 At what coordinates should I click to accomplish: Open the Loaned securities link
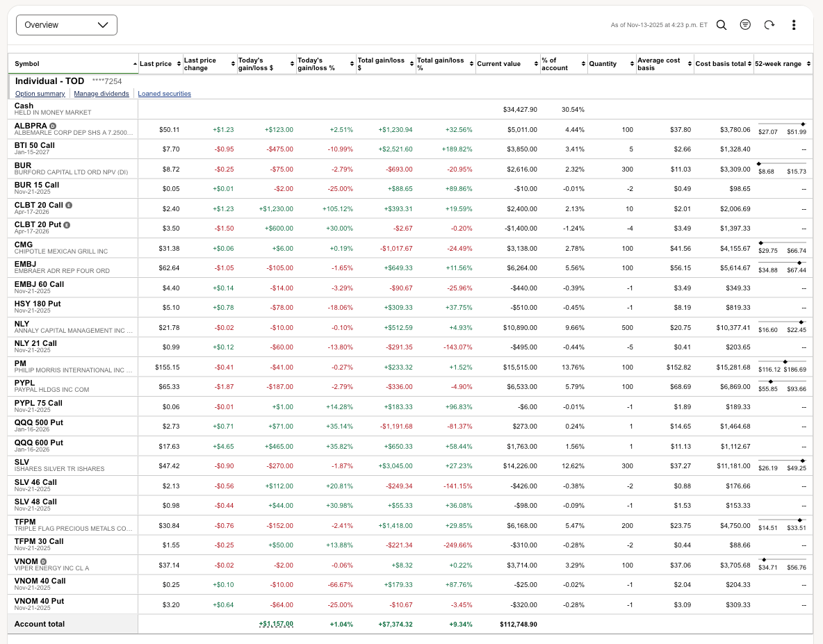164,94
